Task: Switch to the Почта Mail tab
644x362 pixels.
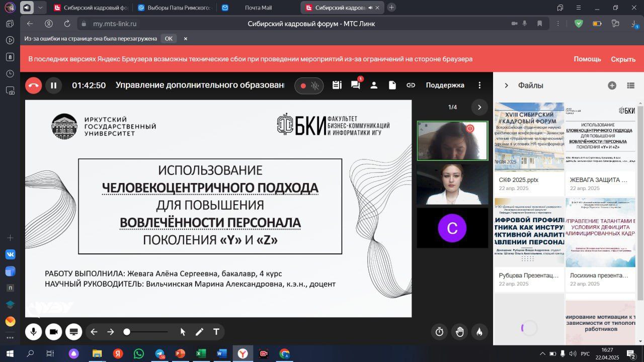Action: point(258,8)
